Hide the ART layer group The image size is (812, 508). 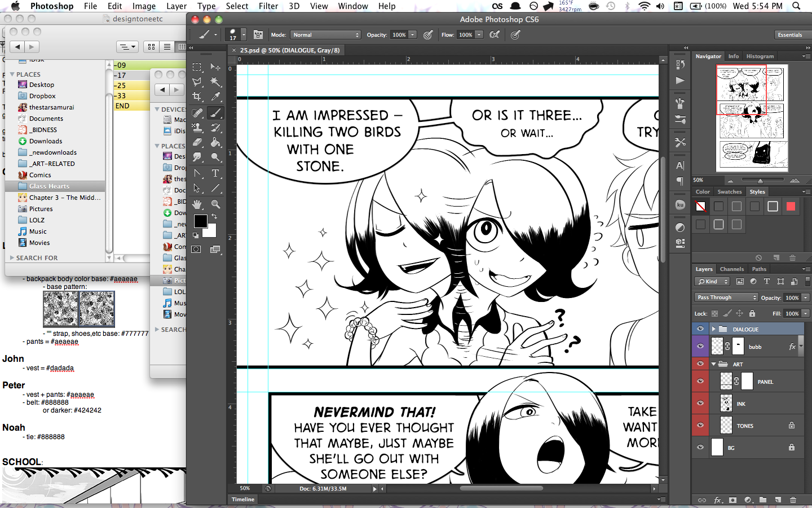tap(700, 364)
